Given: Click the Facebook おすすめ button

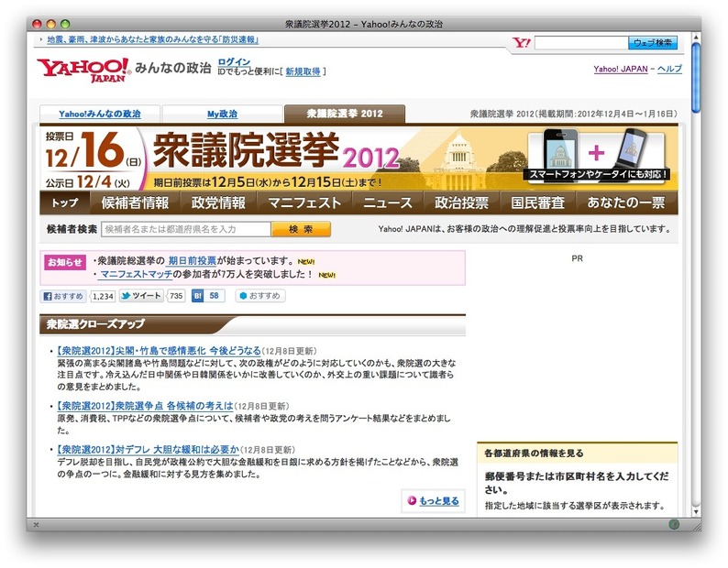Looking at the screenshot, I should pos(63,296).
